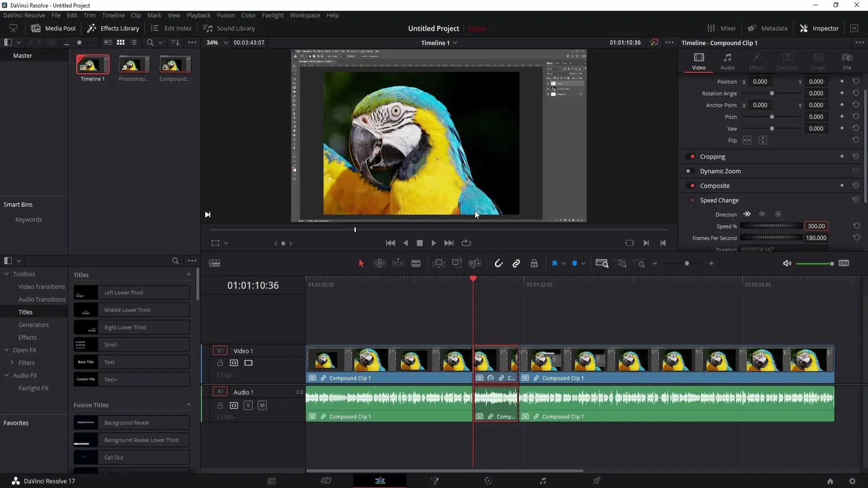Toggle the DIM audio button

pyautogui.click(x=844, y=263)
